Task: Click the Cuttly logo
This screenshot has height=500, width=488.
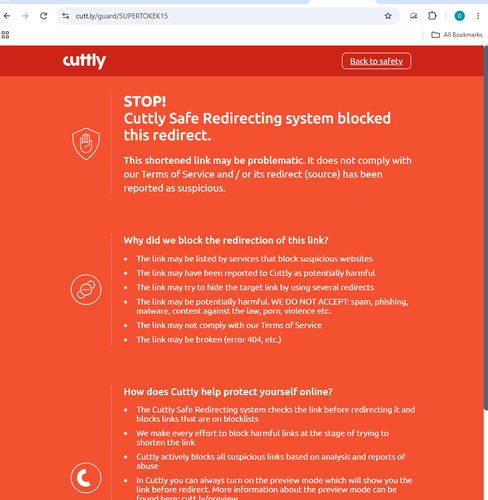Action: (x=84, y=61)
